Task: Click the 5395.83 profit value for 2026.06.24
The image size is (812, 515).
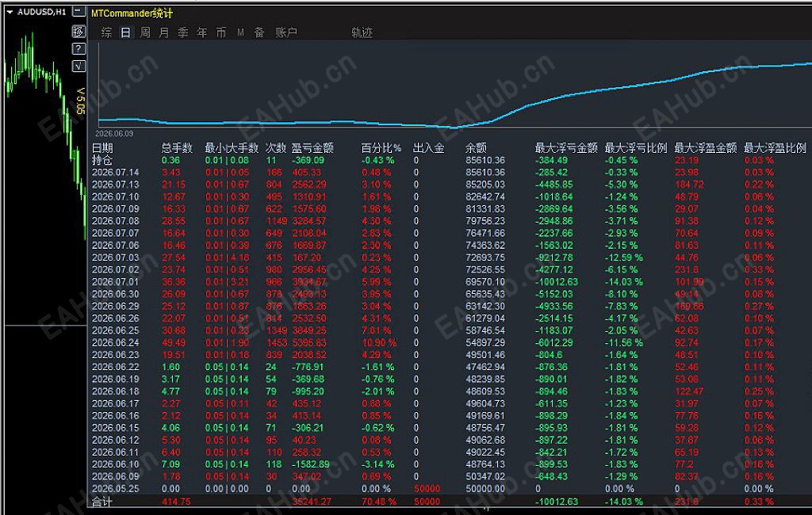Action: (x=309, y=342)
